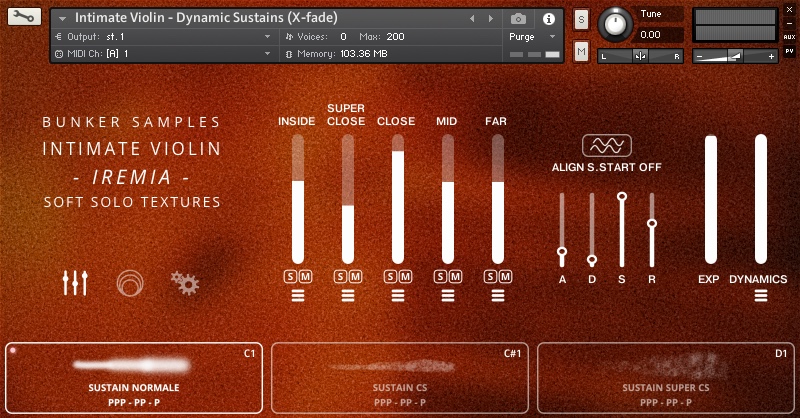Open the menu under CLOSE mic

[397, 295]
